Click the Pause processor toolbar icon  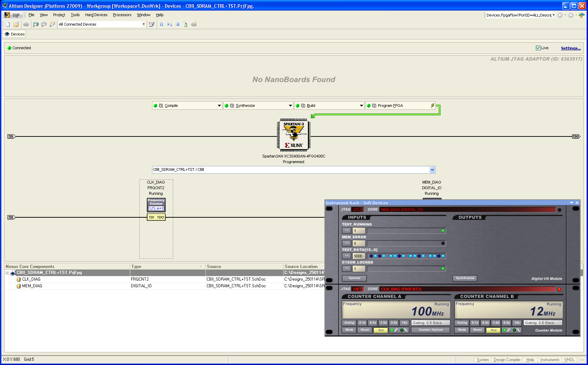162,24
